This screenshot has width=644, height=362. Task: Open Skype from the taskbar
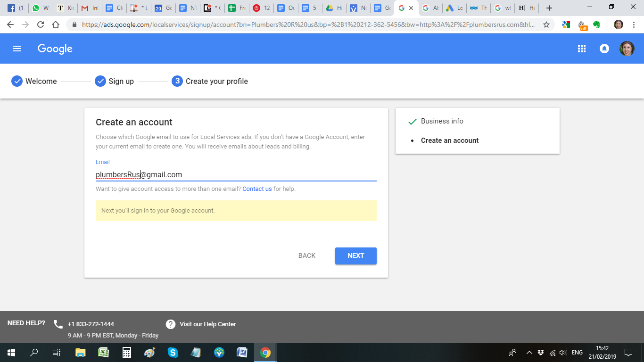173,353
